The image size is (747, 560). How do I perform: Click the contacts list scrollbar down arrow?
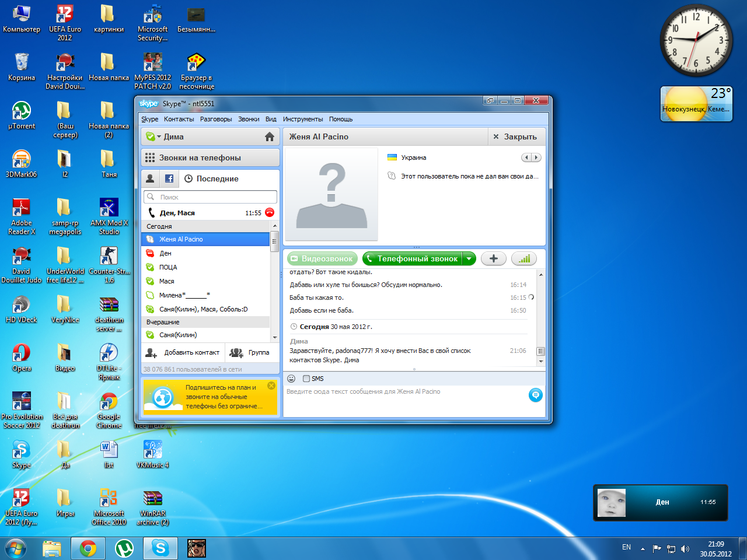click(275, 337)
